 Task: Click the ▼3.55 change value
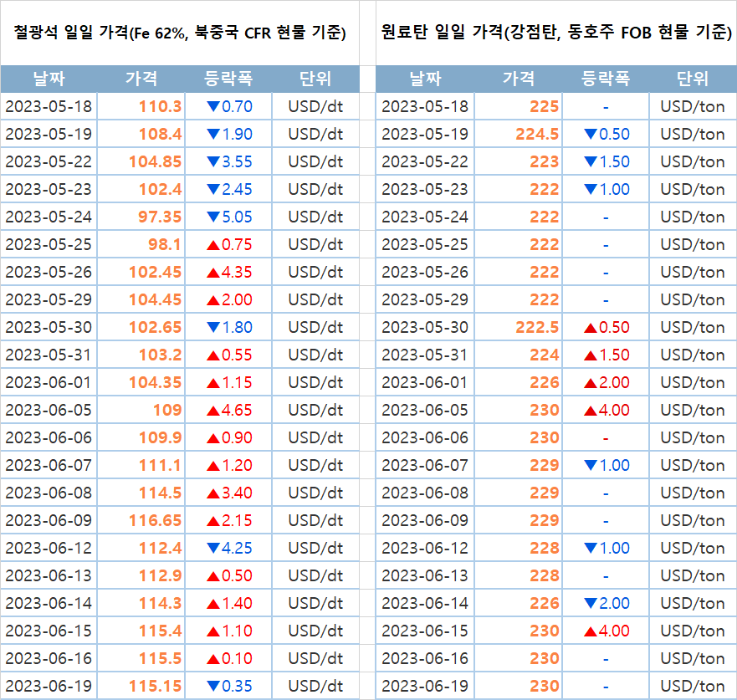pos(229,161)
